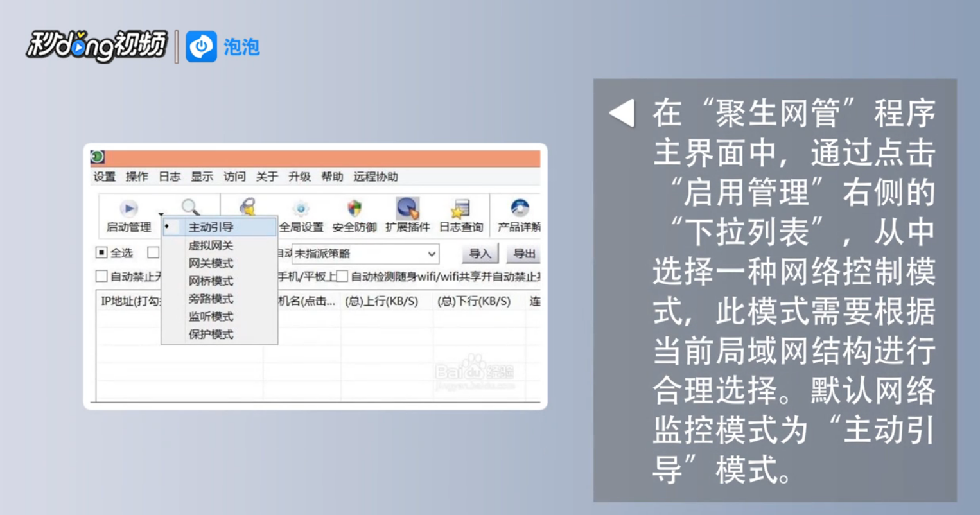The height and width of the screenshot is (515, 980).
Task: Open 扩展插件 toolbar icon
Action: coord(407,208)
